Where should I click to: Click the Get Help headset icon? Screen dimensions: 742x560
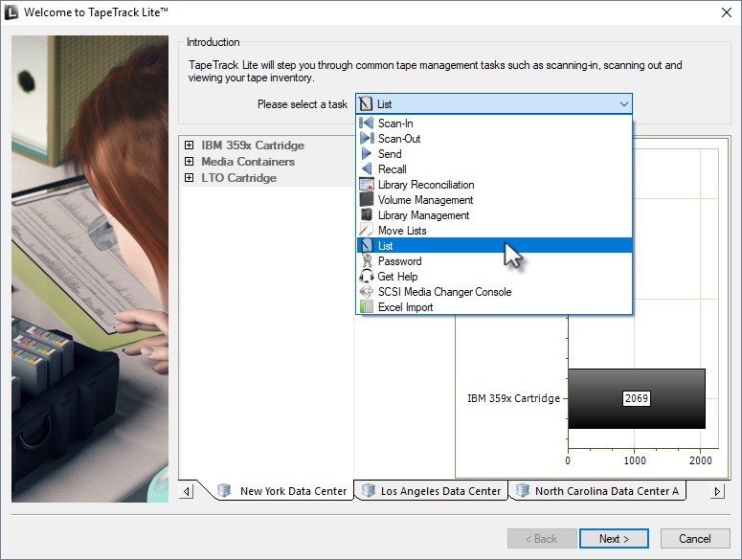coord(367,277)
